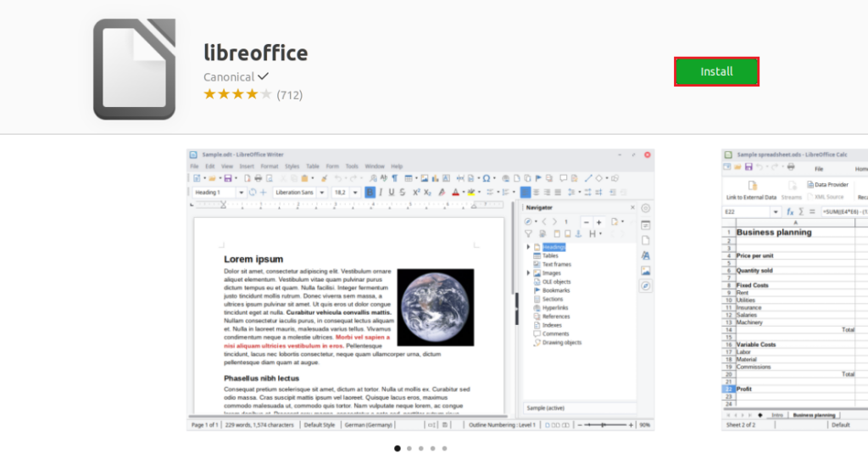This screenshot has width=868, height=465.
Task: Switch to the Business planning sheet tab
Action: click(x=813, y=415)
